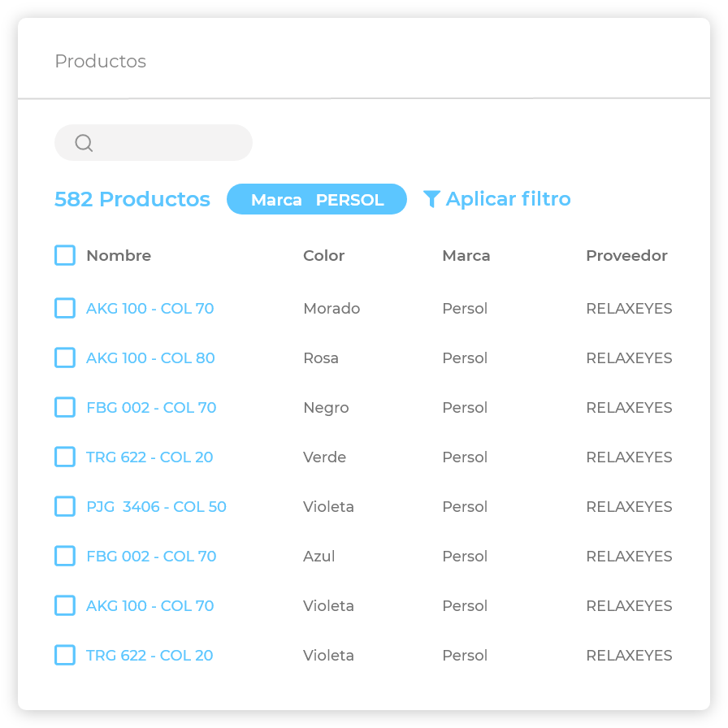Click the funnel filter icon
This screenshot has height=728, width=728.
(x=431, y=199)
